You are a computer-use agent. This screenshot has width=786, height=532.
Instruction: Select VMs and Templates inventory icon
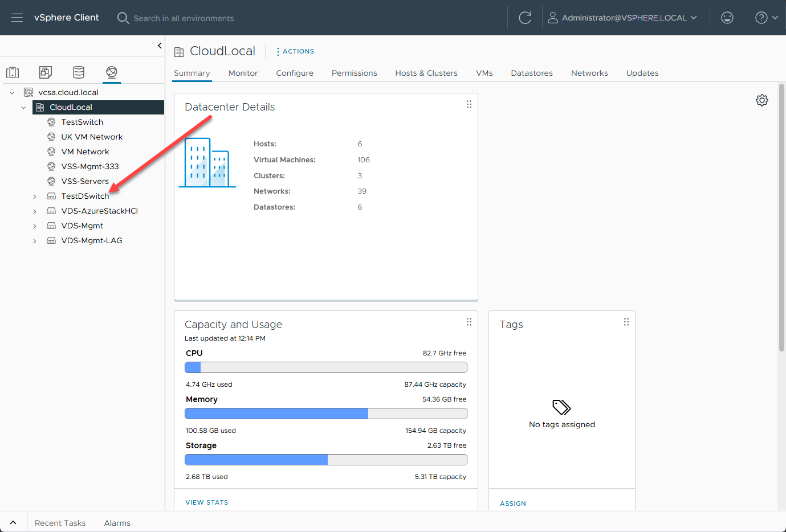point(46,72)
